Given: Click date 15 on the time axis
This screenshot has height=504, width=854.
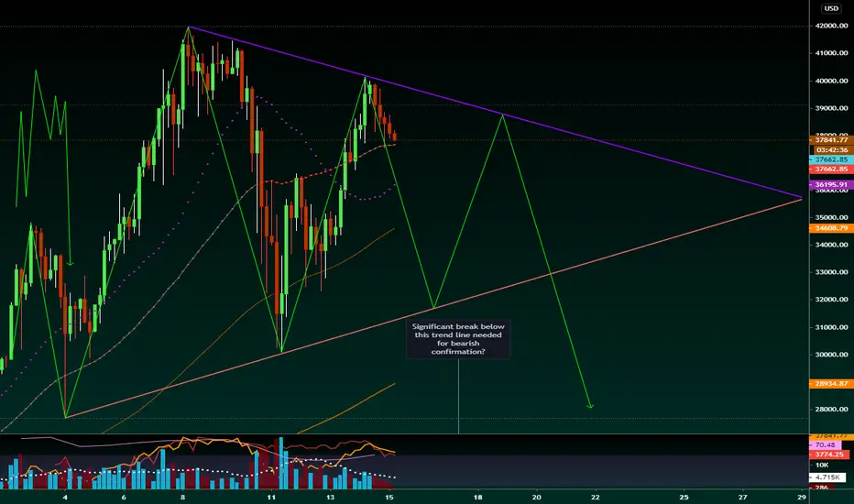Looking at the screenshot, I should pyautogui.click(x=389, y=497).
